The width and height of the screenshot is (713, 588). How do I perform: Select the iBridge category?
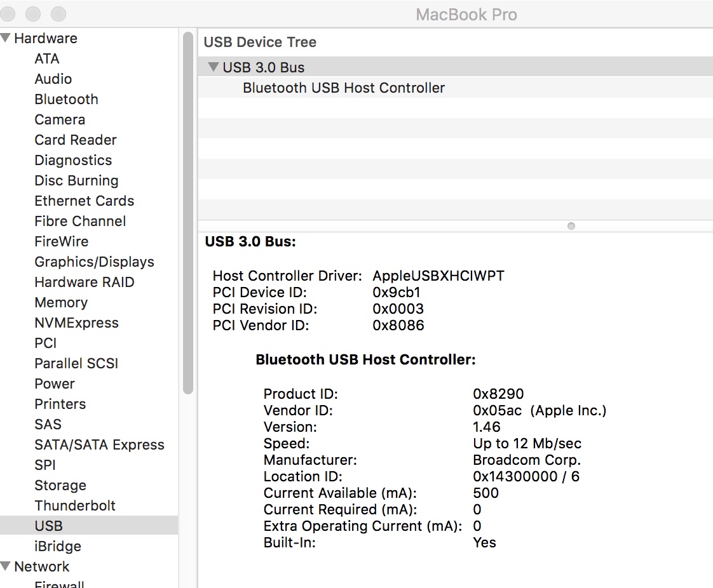(x=58, y=546)
